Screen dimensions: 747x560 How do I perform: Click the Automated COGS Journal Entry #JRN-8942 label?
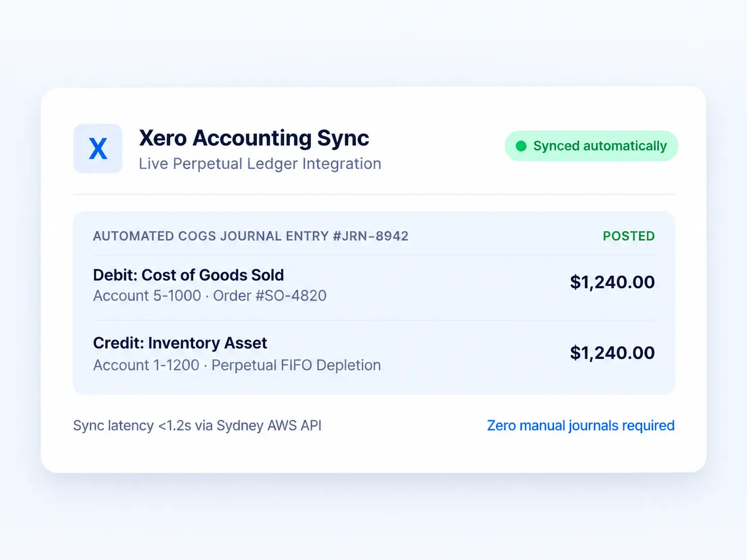click(x=251, y=236)
